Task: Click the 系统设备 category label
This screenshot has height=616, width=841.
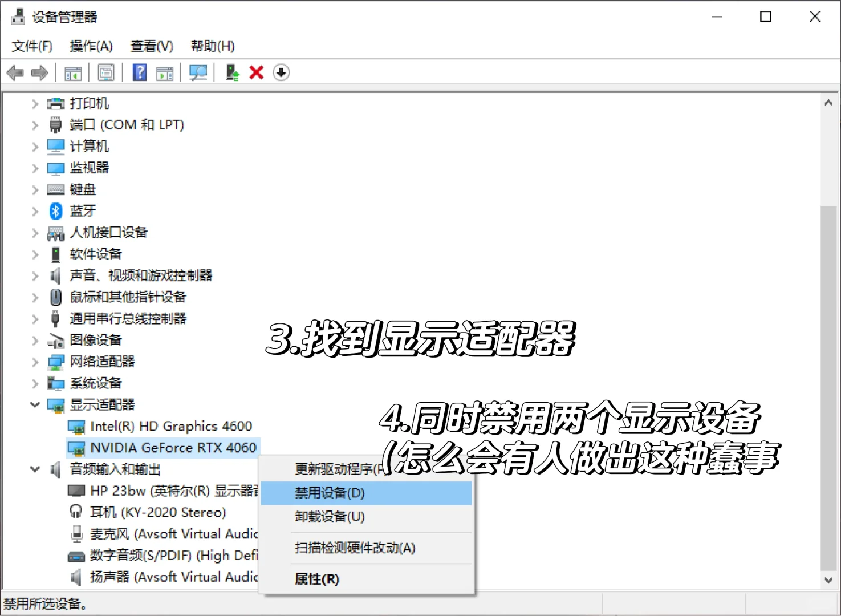Action: tap(96, 383)
